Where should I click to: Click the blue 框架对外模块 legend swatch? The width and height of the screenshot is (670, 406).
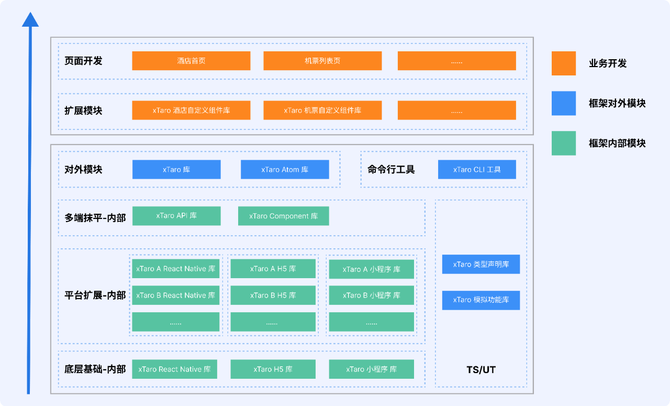(x=563, y=103)
